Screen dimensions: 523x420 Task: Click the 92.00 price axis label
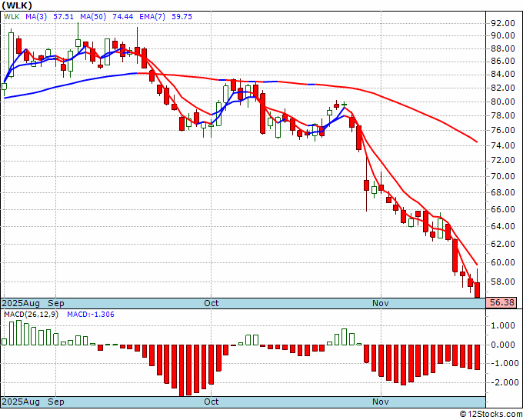click(503, 23)
